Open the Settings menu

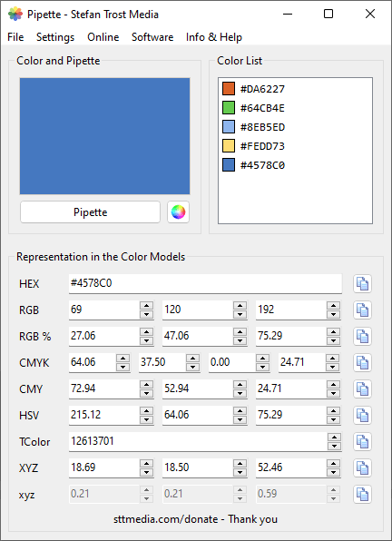tap(55, 37)
